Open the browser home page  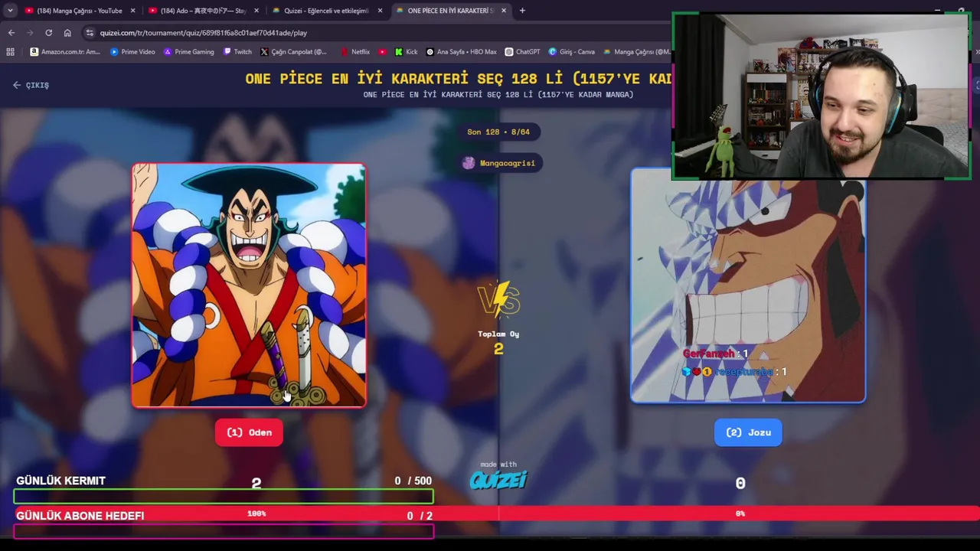pos(67,33)
